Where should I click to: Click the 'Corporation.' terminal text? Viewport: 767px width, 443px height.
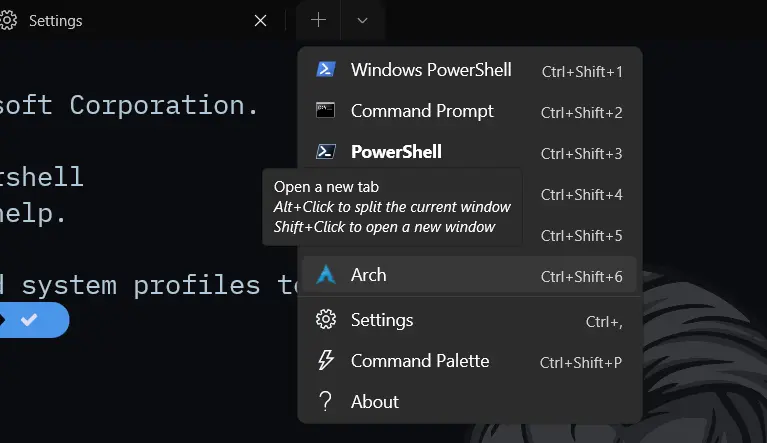coord(164,106)
